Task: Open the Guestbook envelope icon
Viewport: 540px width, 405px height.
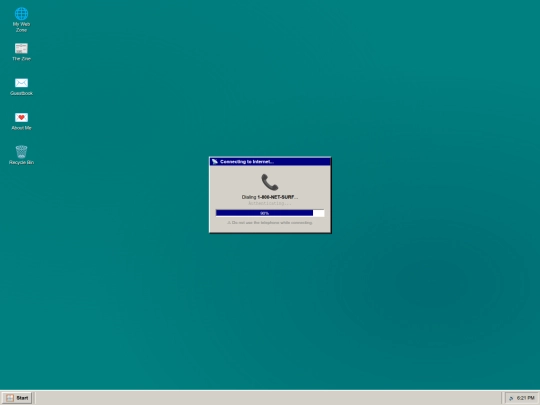Action: click(x=21, y=83)
